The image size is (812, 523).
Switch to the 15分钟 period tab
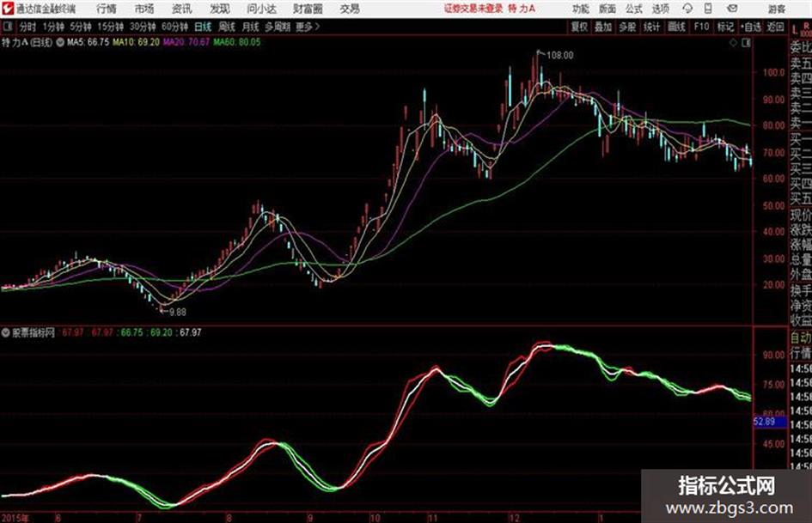111,27
